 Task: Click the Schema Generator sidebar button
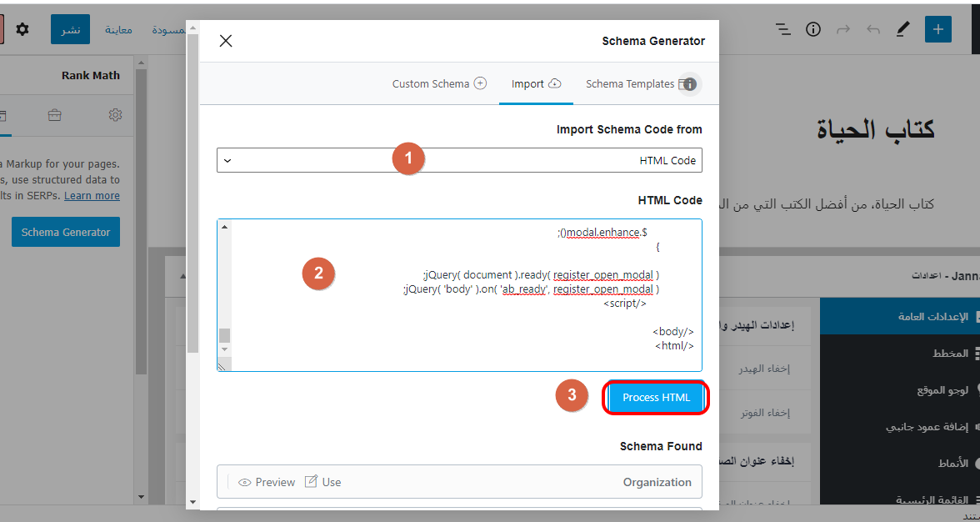66,233
